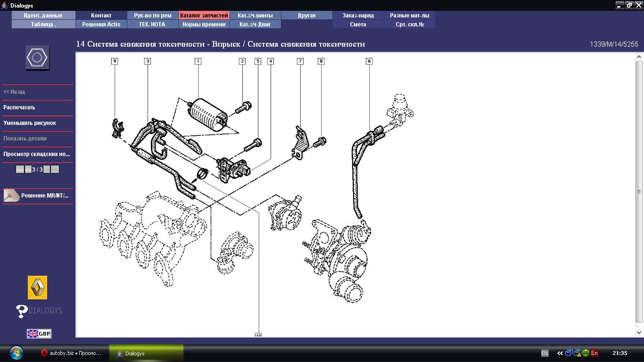This screenshot has height=362, width=644.
Task: Select part callout number 6 in diagram
Action: point(369,61)
